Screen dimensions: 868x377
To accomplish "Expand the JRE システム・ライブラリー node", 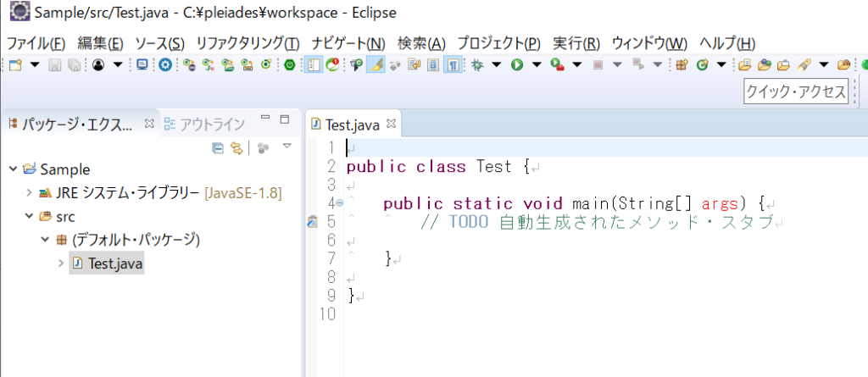I will pyautogui.click(x=30, y=192).
